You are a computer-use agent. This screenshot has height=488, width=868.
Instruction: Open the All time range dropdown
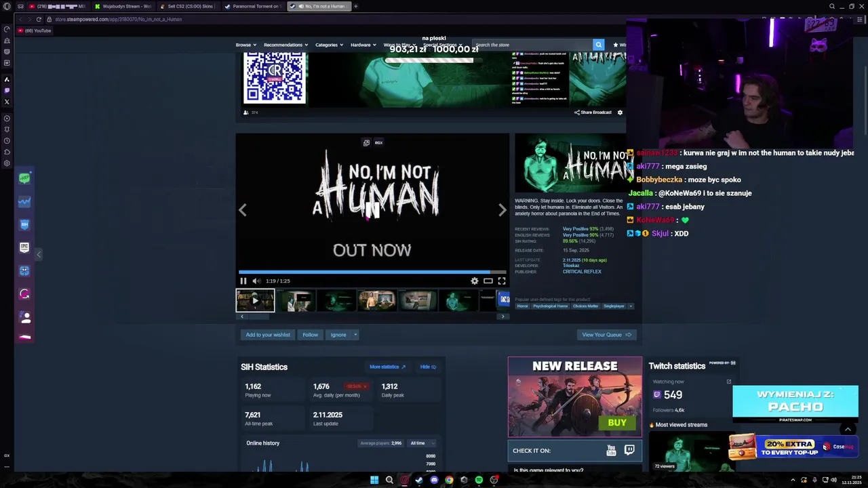tap(420, 443)
